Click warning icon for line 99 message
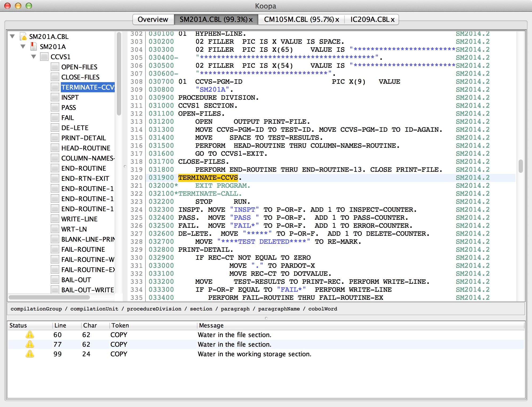The height and width of the screenshot is (407, 532). click(30, 354)
